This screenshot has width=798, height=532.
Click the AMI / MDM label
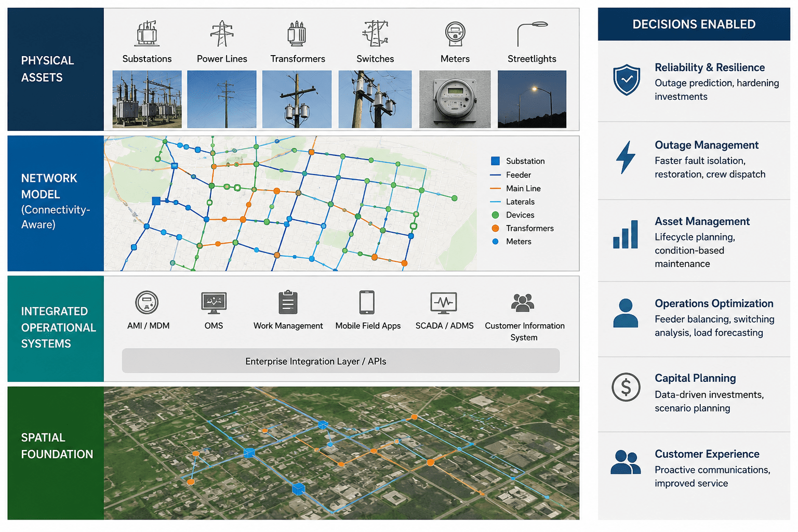click(149, 326)
